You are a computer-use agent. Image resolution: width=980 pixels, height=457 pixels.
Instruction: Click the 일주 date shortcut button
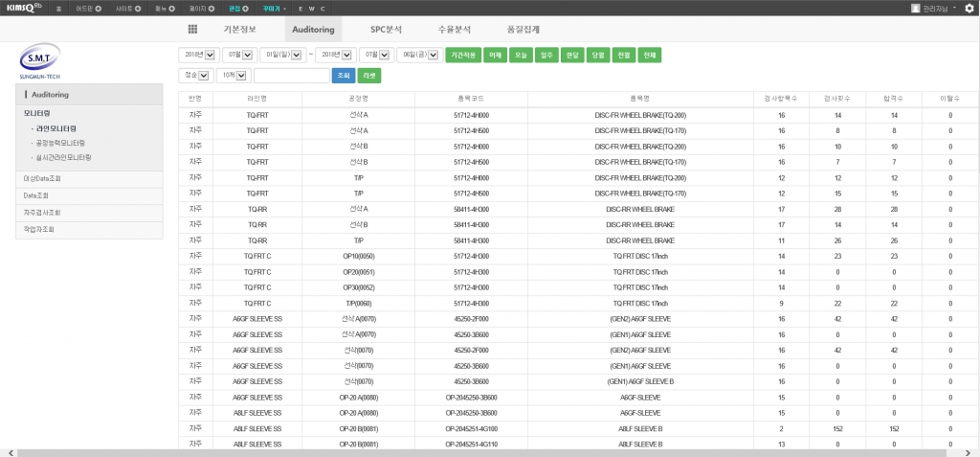point(546,56)
